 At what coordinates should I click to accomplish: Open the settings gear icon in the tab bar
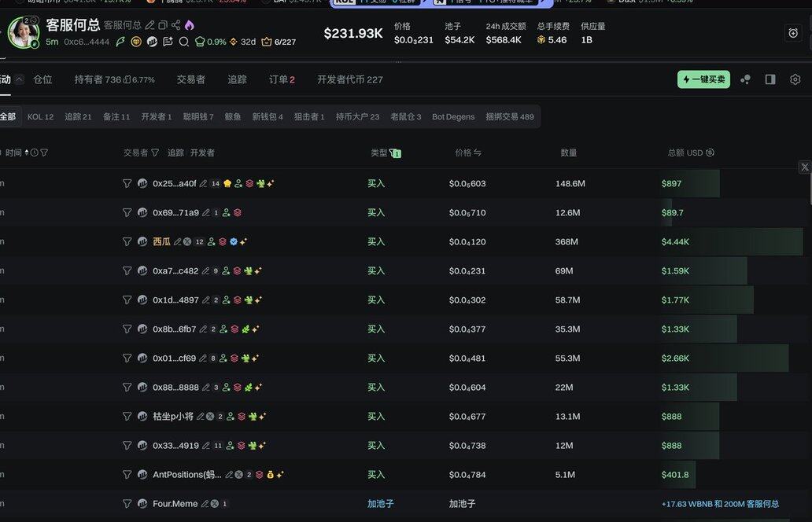(795, 79)
